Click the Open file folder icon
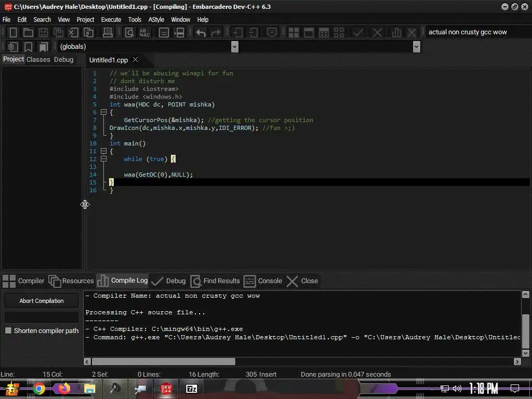 pyautogui.click(x=28, y=33)
